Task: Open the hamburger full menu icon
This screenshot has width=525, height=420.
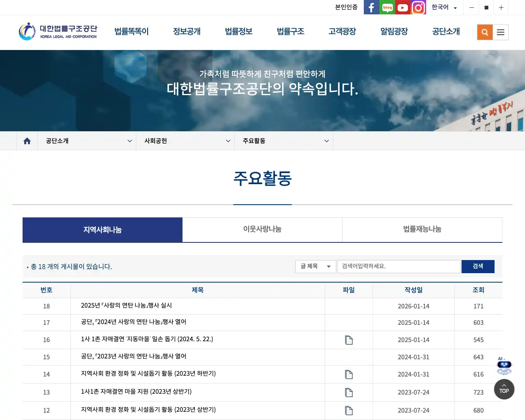Action: tap(500, 32)
